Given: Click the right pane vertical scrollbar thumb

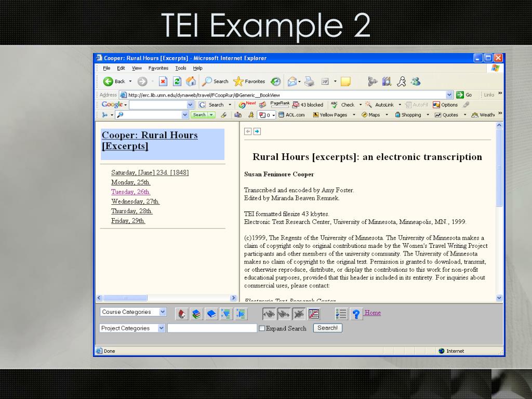Looking at the screenshot, I should coord(499,168).
